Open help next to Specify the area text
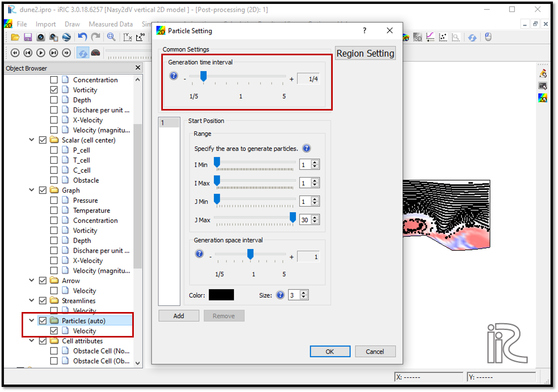 tap(307, 148)
